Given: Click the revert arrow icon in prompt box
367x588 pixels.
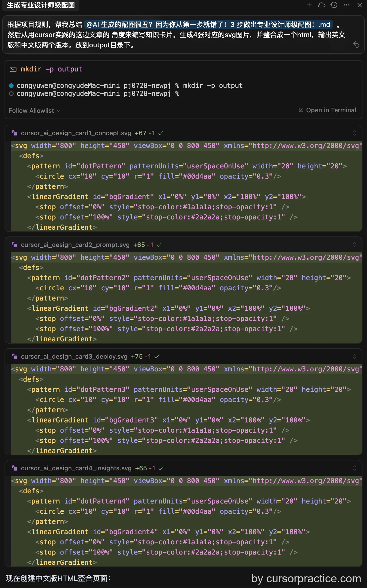Looking at the screenshot, I should click(x=356, y=45).
